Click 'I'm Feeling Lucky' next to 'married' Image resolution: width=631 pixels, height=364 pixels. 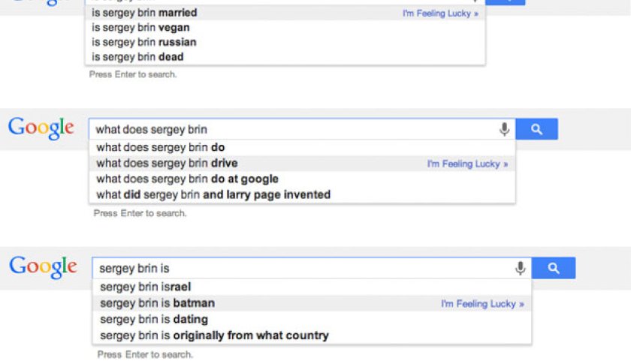tap(440, 14)
